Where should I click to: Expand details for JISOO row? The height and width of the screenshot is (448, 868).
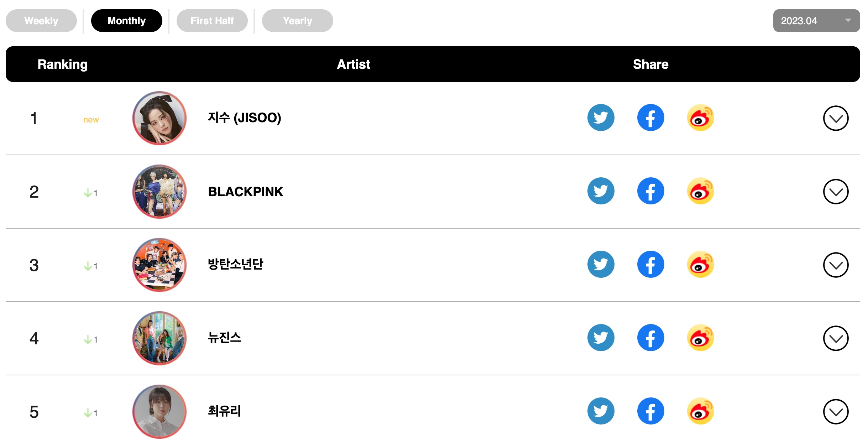coord(836,118)
